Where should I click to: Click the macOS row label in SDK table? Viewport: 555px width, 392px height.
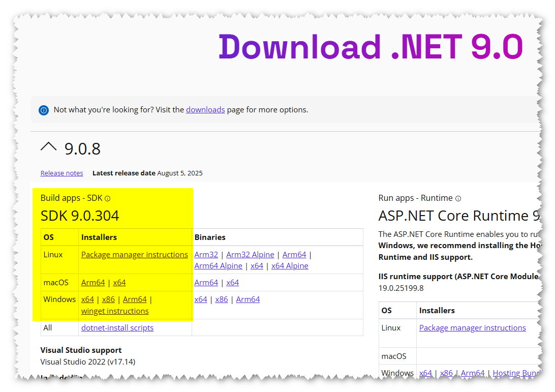click(x=56, y=283)
